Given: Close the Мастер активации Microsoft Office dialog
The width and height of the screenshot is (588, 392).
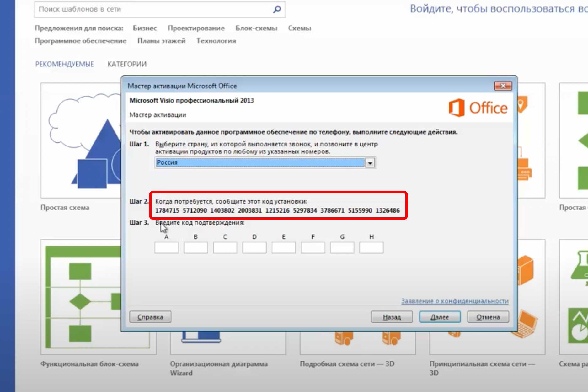Looking at the screenshot, I should pos(503,86).
